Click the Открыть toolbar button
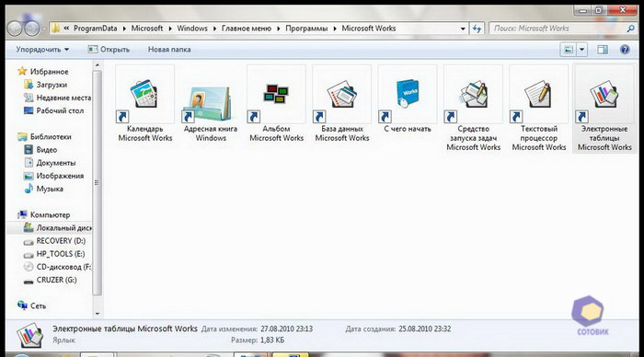 109,50
